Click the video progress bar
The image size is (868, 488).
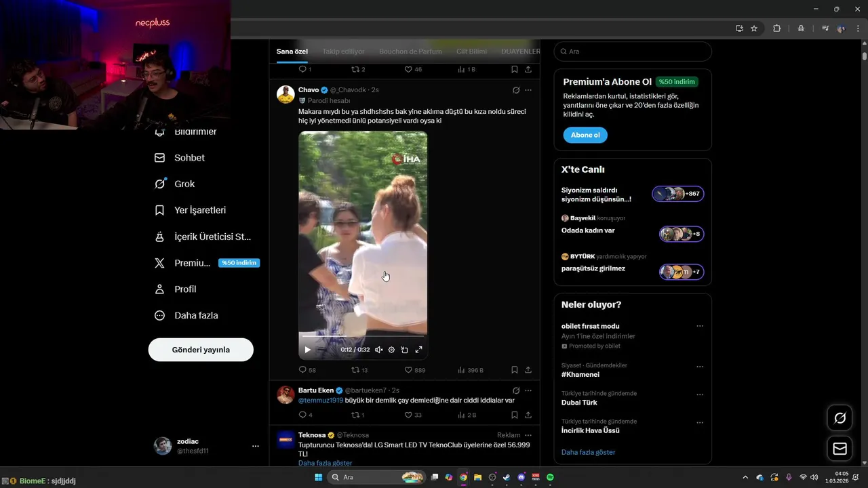363,336
